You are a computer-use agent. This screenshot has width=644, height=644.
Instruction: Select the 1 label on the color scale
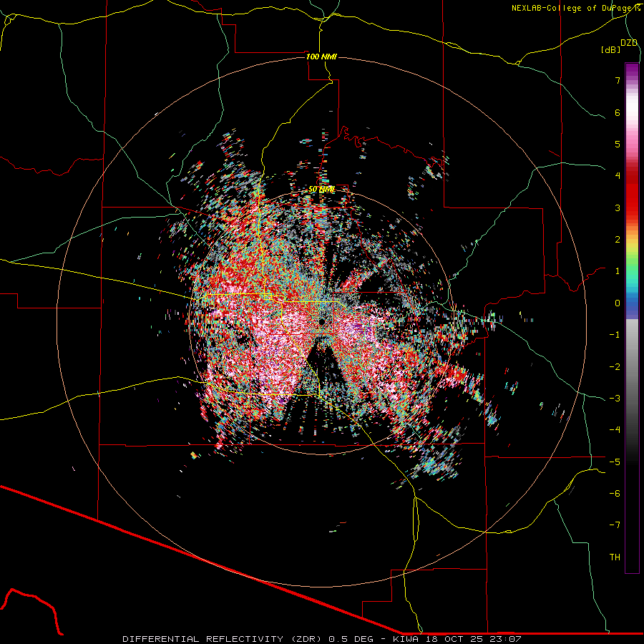618,271
